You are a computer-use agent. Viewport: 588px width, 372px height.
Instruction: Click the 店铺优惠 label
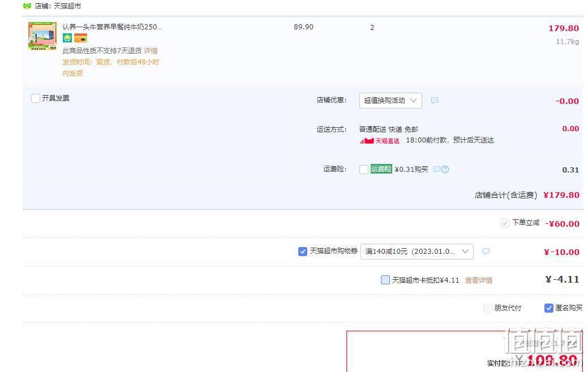(332, 100)
